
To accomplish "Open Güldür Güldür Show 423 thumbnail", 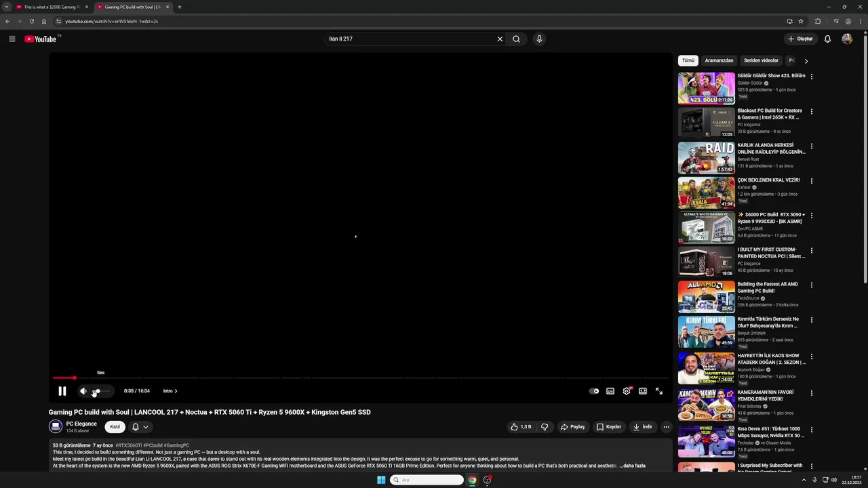I will 707,88.
